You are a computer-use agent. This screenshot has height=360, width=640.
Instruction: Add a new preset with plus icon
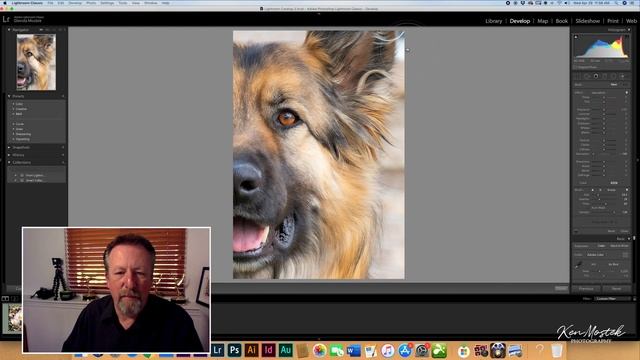[63, 96]
